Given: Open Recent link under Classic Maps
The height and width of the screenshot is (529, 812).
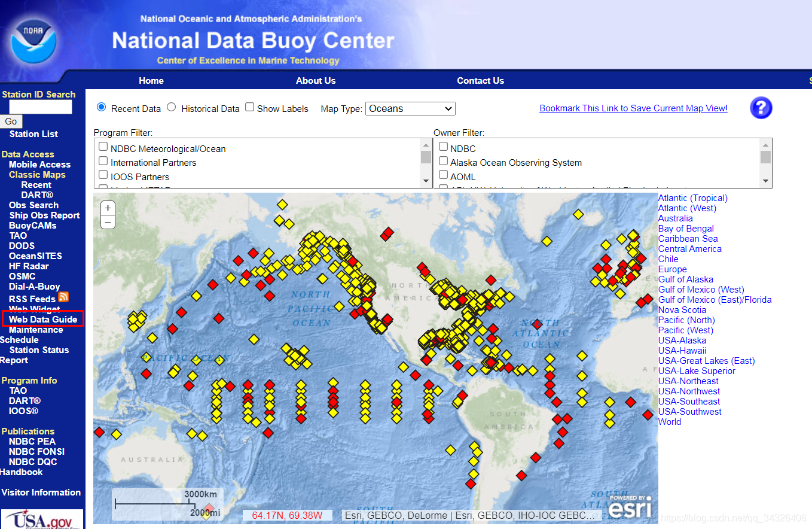Looking at the screenshot, I should [x=36, y=185].
